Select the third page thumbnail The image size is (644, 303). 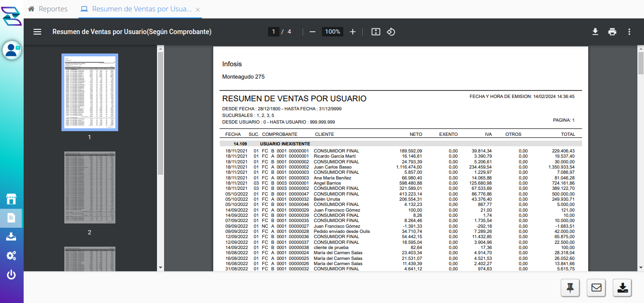[90, 258]
